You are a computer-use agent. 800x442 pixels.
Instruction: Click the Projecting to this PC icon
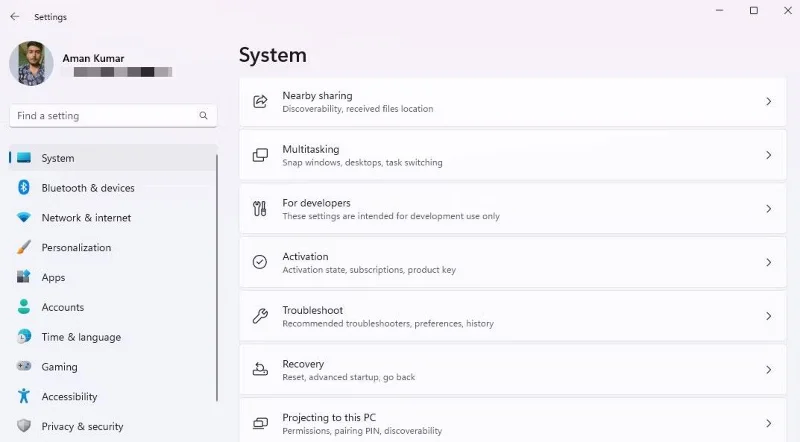click(260, 423)
